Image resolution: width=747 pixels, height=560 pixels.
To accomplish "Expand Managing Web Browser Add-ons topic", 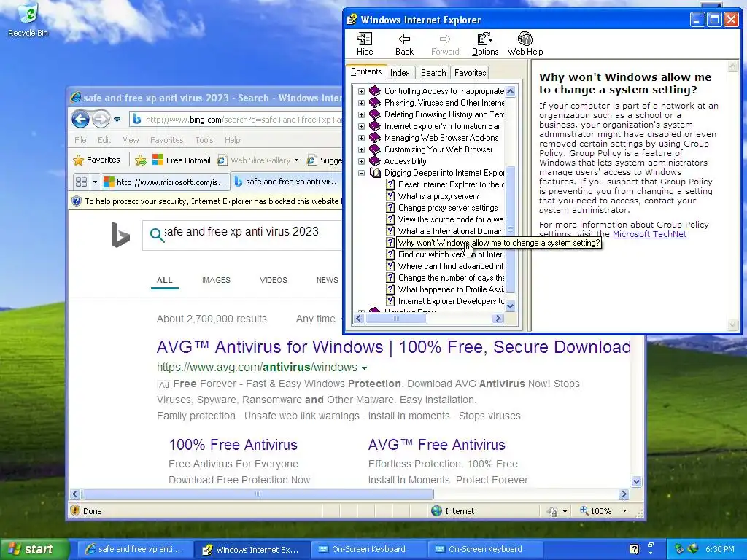I will [x=361, y=138].
